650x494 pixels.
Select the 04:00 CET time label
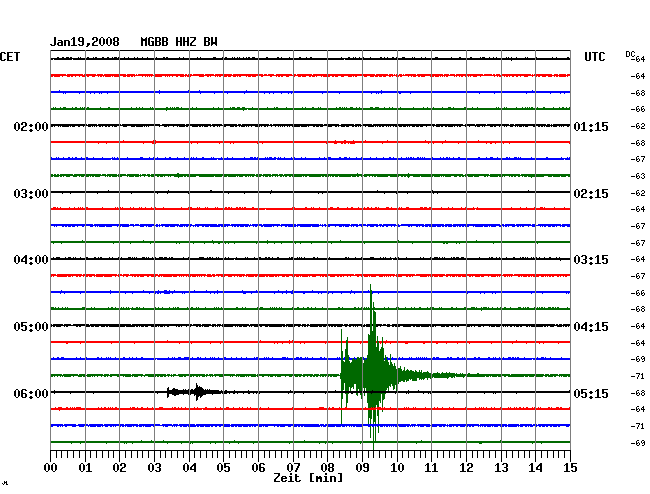(31, 260)
